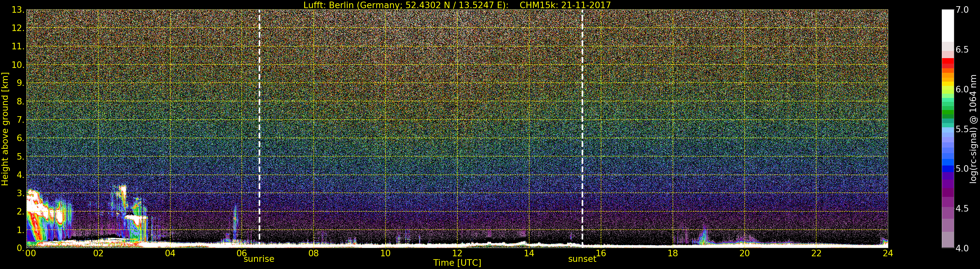The image size is (980, 269).
Task: Click the Height above ground [km] label
Action: [x=5, y=129]
